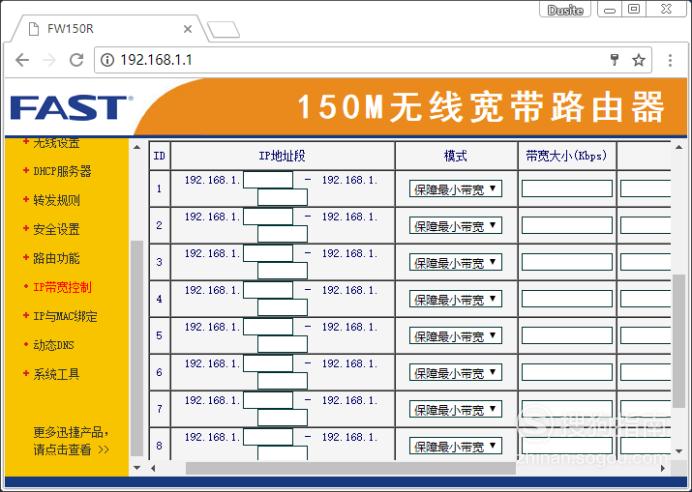Viewport: 692px width, 492px height.
Task: Click the FAST logo
Action: tap(71, 108)
